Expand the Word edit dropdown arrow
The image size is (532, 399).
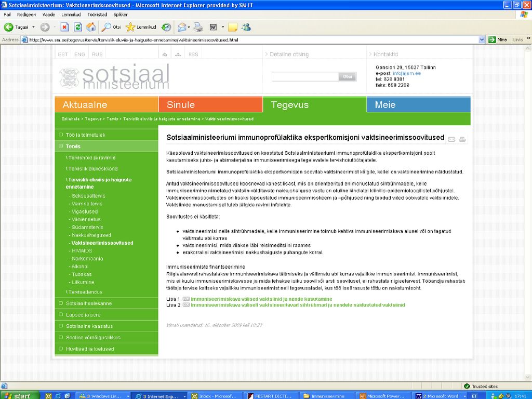tap(222, 27)
